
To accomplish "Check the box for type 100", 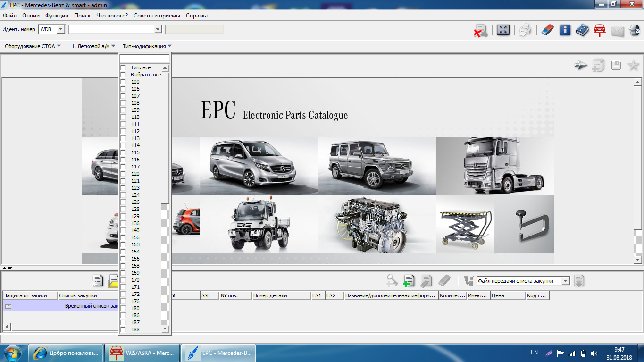I will point(124,82).
